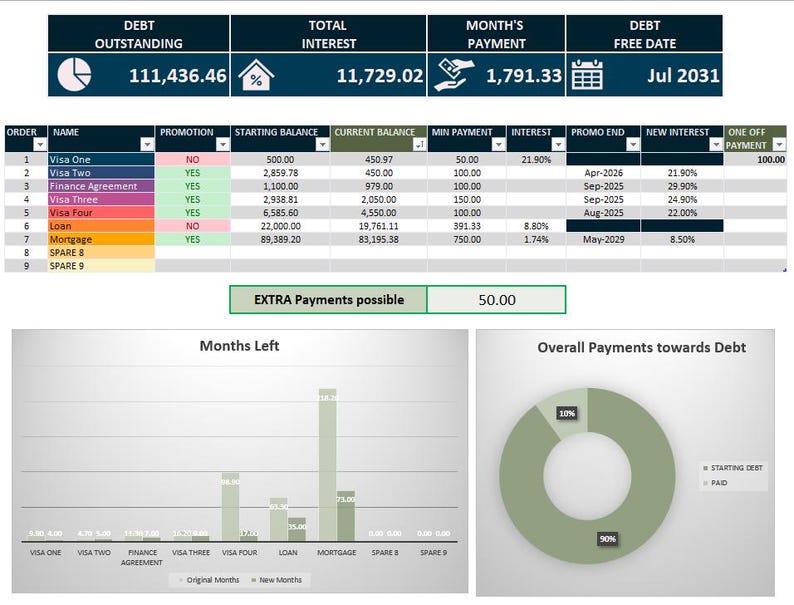Select Mortgage interest 1.74%
This screenshot has width=794, height=605.
pyautogui.click(x=536, y=239)
